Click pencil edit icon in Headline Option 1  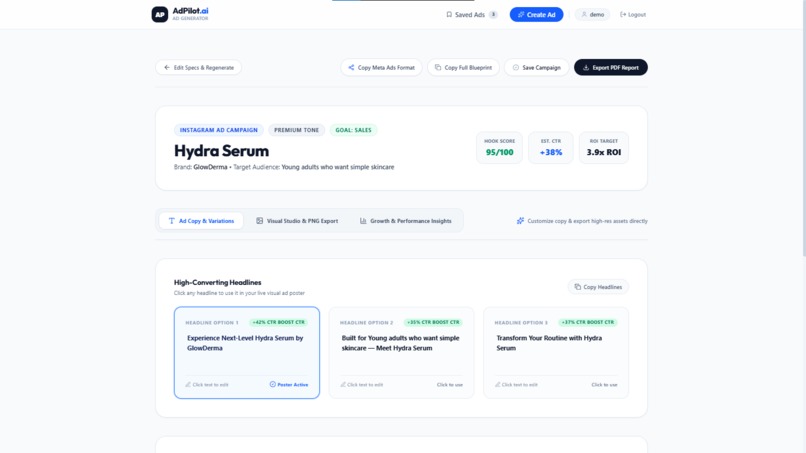coord(188,384)
